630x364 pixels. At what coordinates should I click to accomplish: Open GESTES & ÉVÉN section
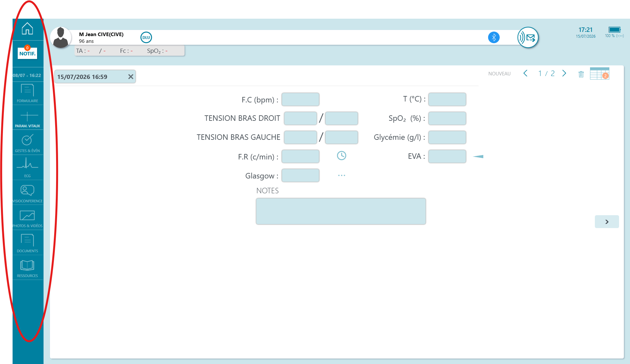click(x=27, y=143)
